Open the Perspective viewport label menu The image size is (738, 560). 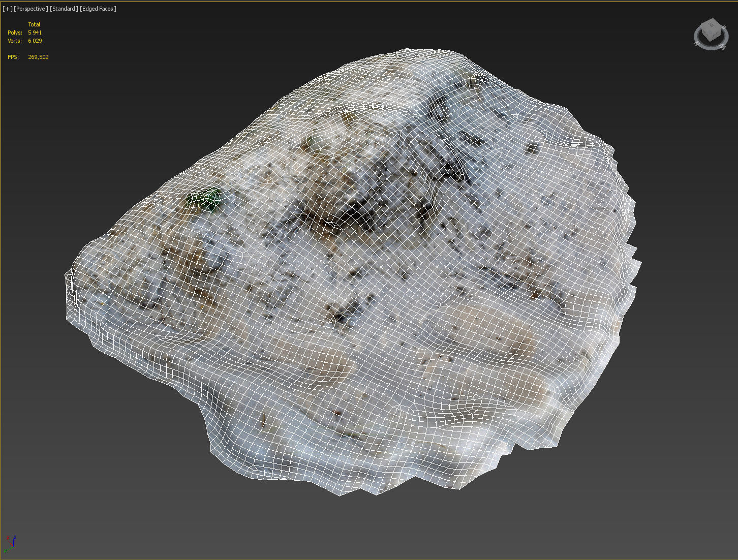(32, 9)
